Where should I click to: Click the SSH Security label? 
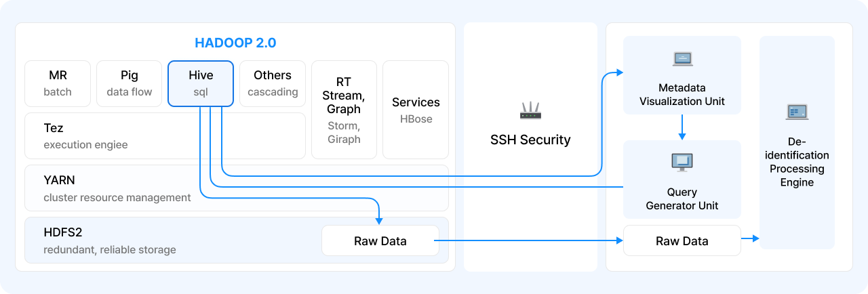tap(530, 140)
